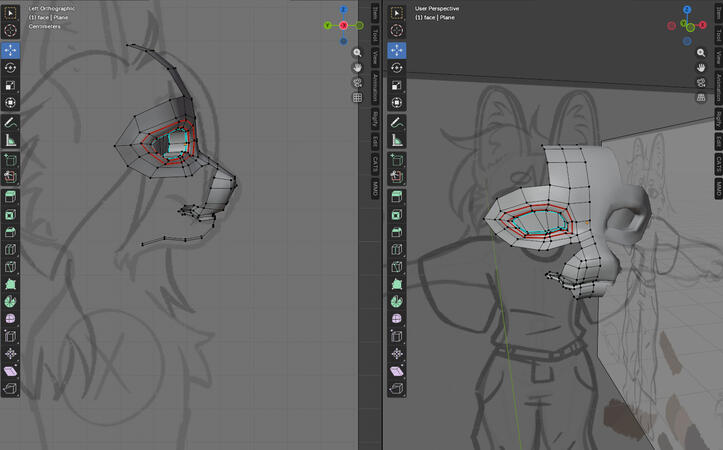Switch to Edit sidebar tab in left viewport

click(375, 142)
